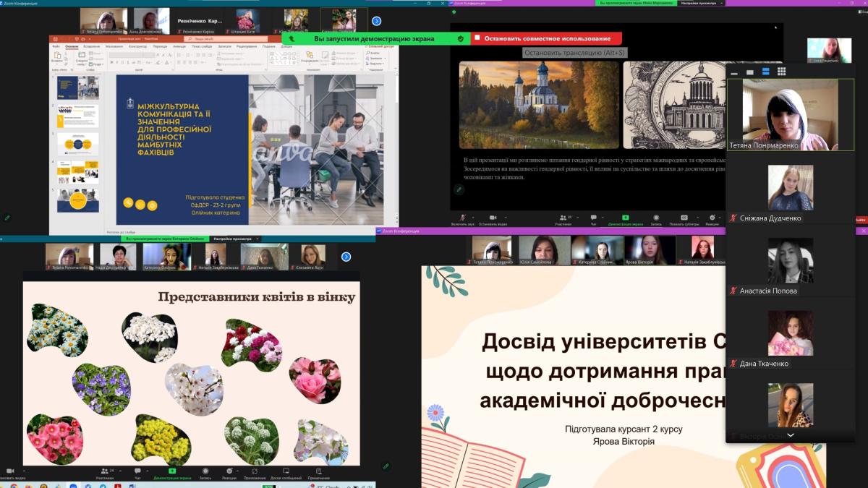Open the 'Переходы' tab in the PowerPoint ribbon
This screenshot has height=488, width=868.
click(160, 46)
